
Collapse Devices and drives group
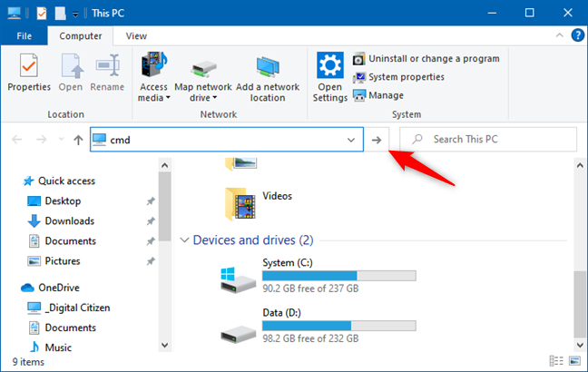pos(184,240)
